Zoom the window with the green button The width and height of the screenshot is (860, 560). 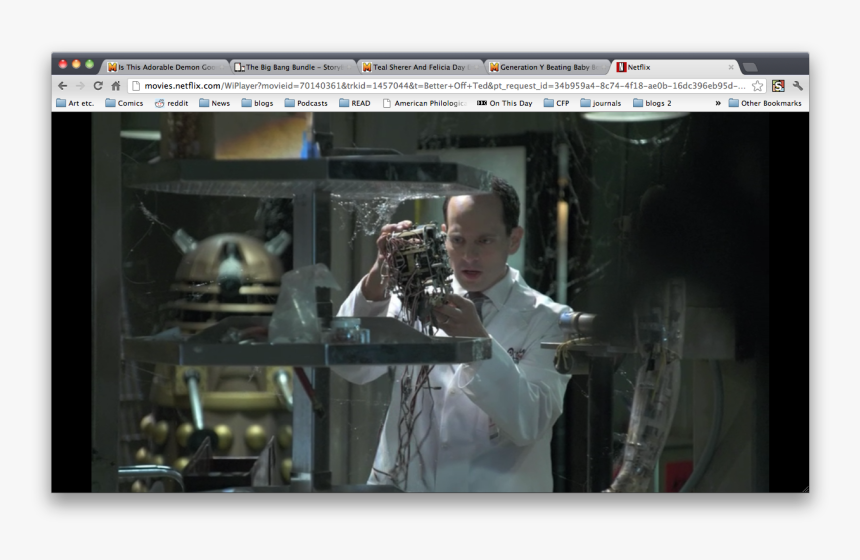[x=89, y=64]
